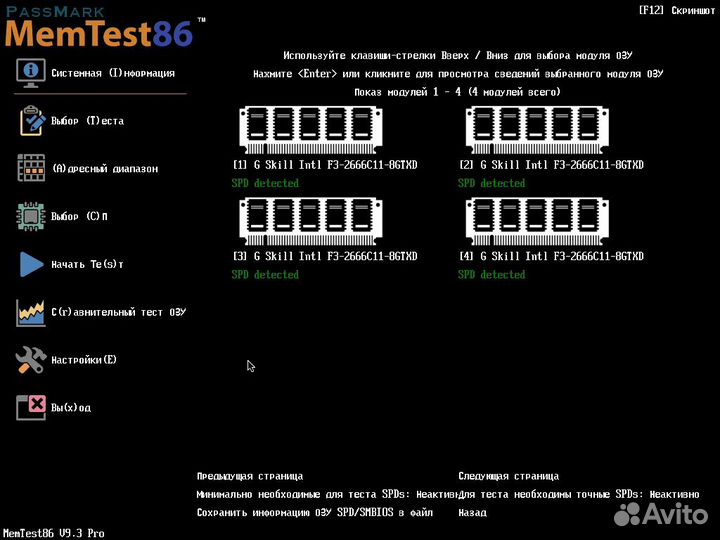Click the 'MemTest86 V9.3 Pro' version text
Viewport: 720px width, 540px height.
tap(54, 533)
